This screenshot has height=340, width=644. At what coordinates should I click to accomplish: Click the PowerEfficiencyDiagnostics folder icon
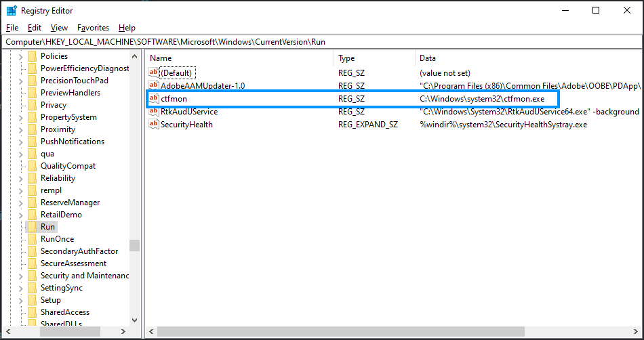tap(32, 68)
